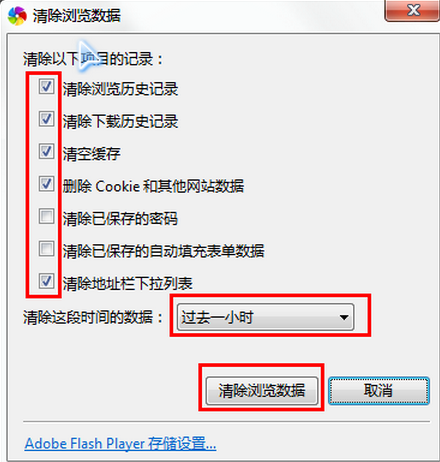Click the 清除浏览数据 button
The width and height of the screenshot is (440, 462).
tap(262, 391)
